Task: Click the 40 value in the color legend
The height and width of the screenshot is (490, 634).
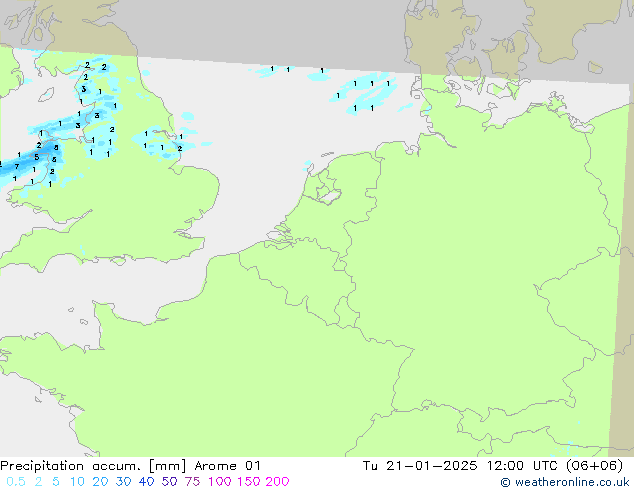Action: (146, 482)
